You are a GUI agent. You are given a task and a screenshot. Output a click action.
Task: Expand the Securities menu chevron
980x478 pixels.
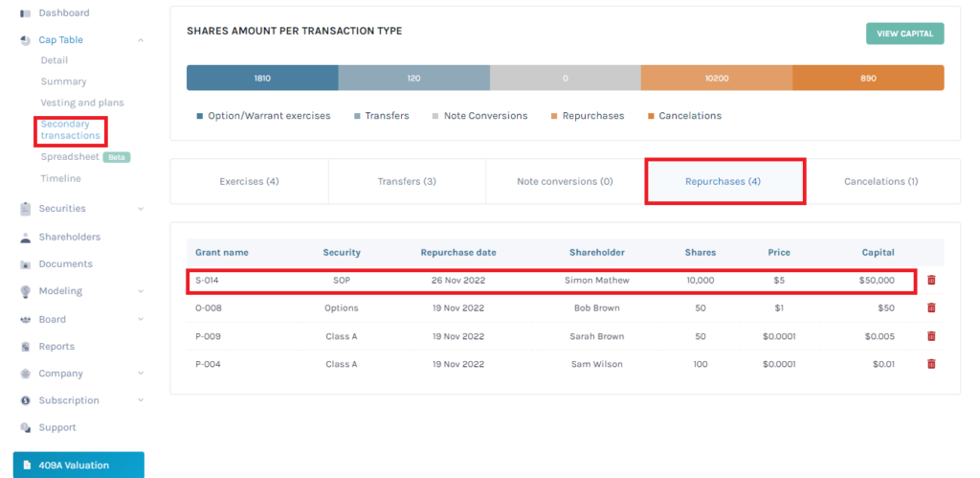pos(141,209)
